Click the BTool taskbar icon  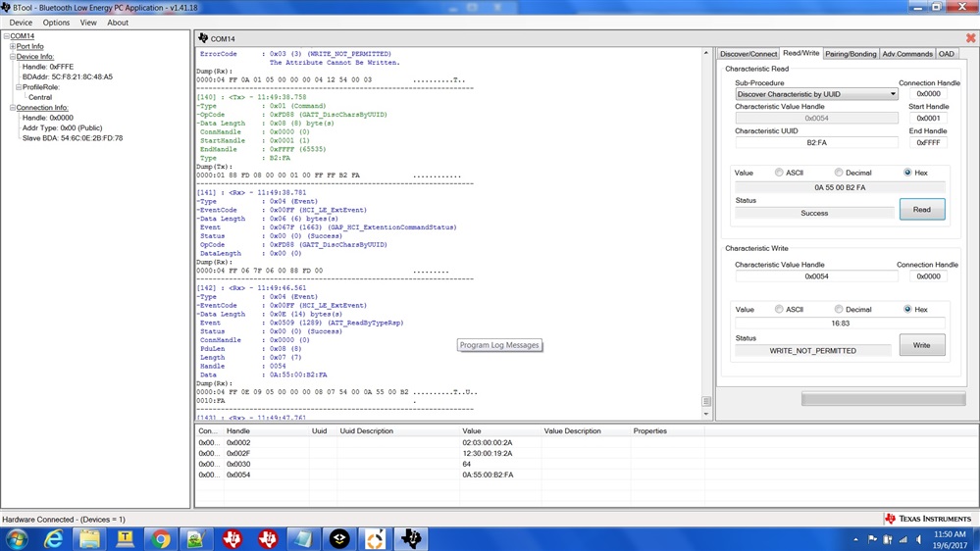point(411,539)
